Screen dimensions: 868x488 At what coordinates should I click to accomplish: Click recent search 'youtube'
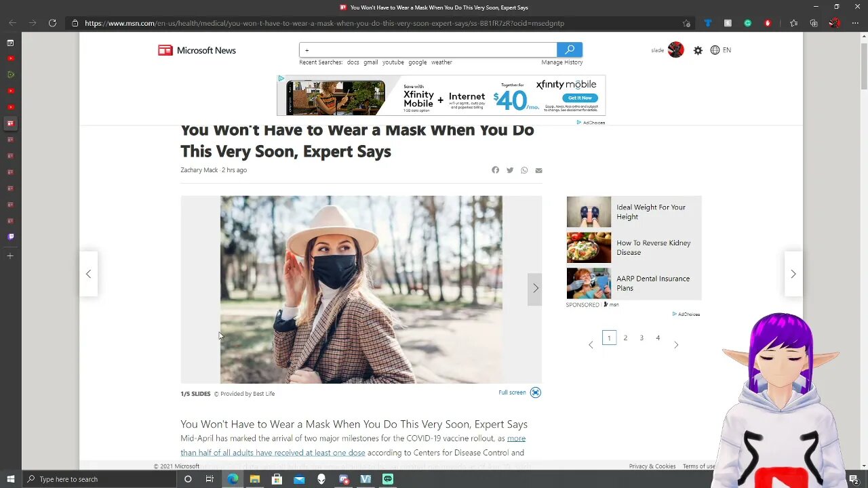393,62
